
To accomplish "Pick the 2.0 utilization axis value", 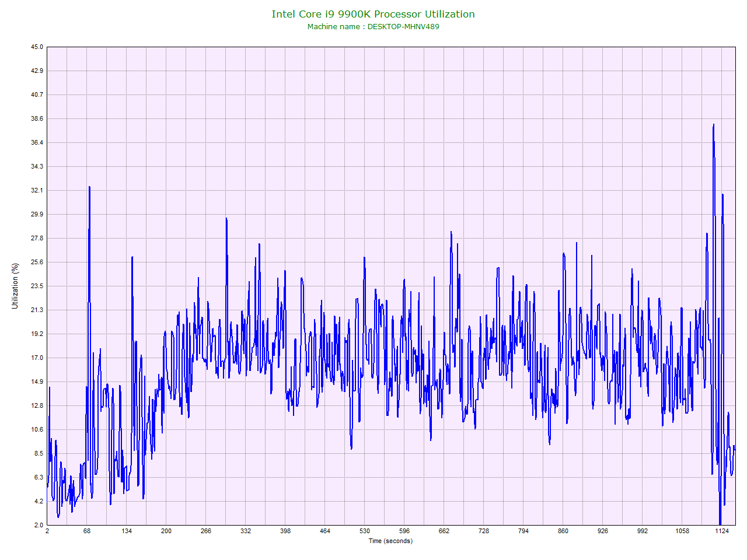I will [x=39, y=525].
